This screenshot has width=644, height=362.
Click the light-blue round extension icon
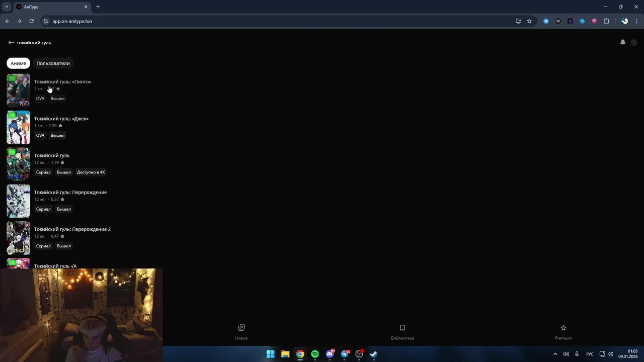(x=582, y=21)
